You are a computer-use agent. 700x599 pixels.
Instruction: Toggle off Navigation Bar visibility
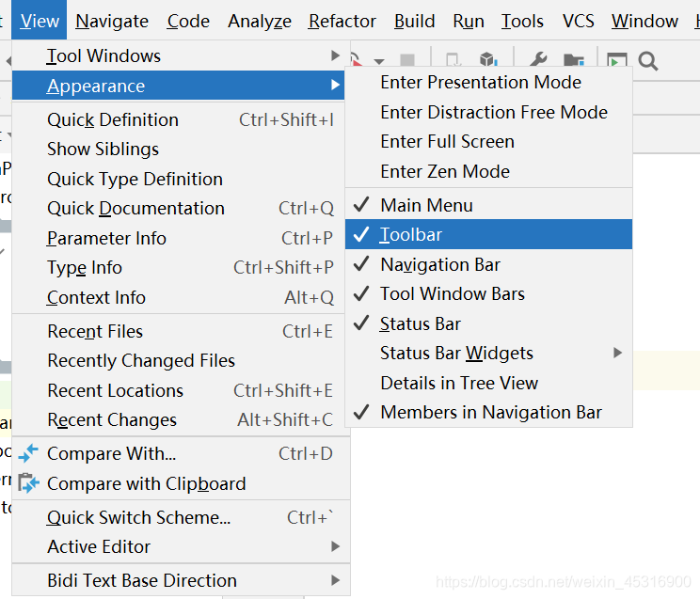click(x=488, y=264)
